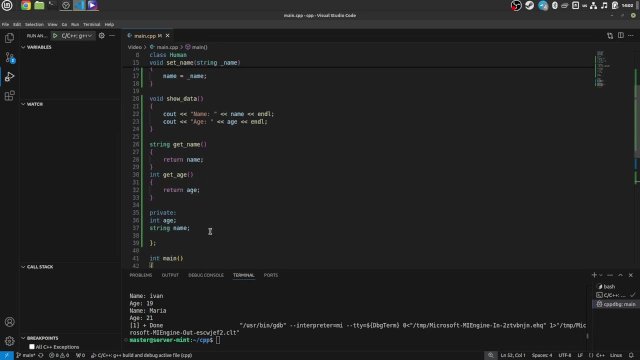
Task: Open the Manage gear in activity bar
Action: (x=9, y=341)
